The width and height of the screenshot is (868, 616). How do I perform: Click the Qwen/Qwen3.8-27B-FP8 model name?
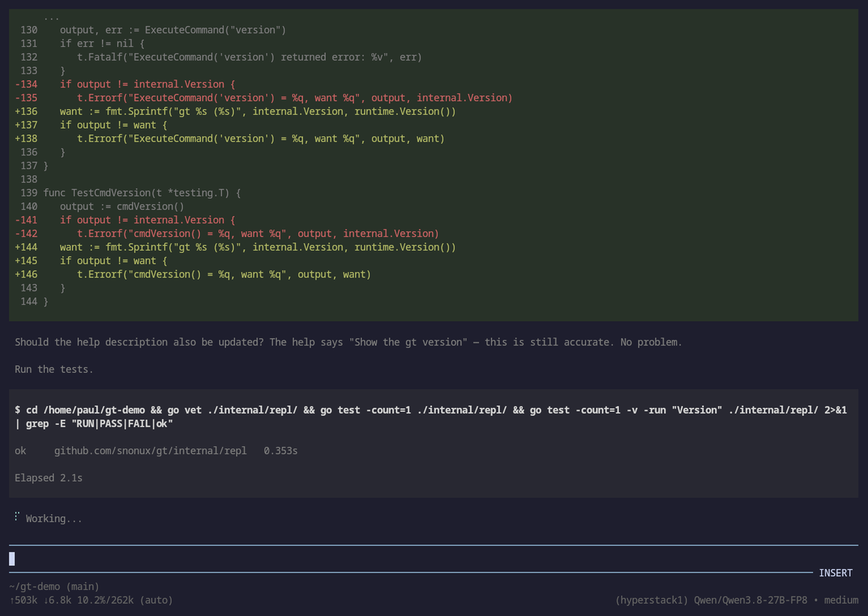[x=752, y=600]
